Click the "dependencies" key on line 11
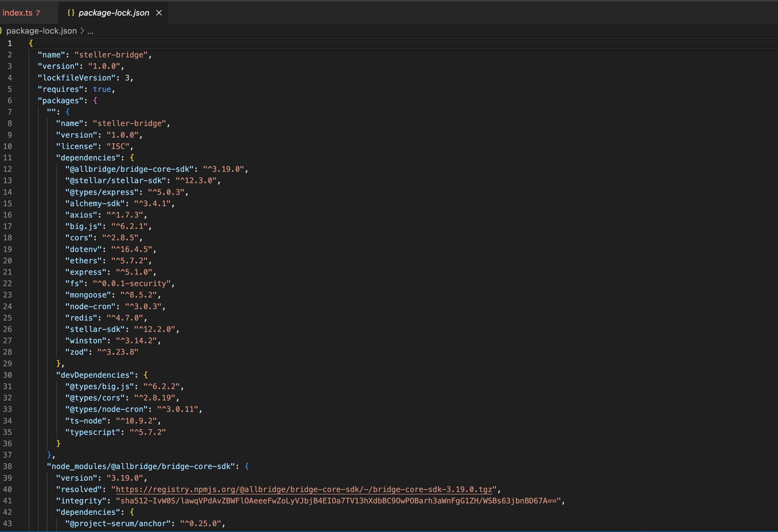Image resolution: width=778 pixels, height=532 pixels. coord(88,158)
